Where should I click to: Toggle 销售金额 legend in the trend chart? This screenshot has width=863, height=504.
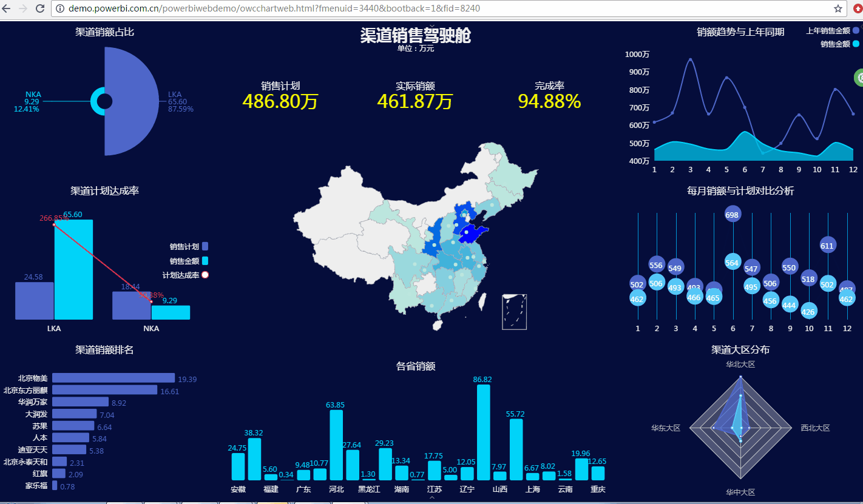(840, 44)
